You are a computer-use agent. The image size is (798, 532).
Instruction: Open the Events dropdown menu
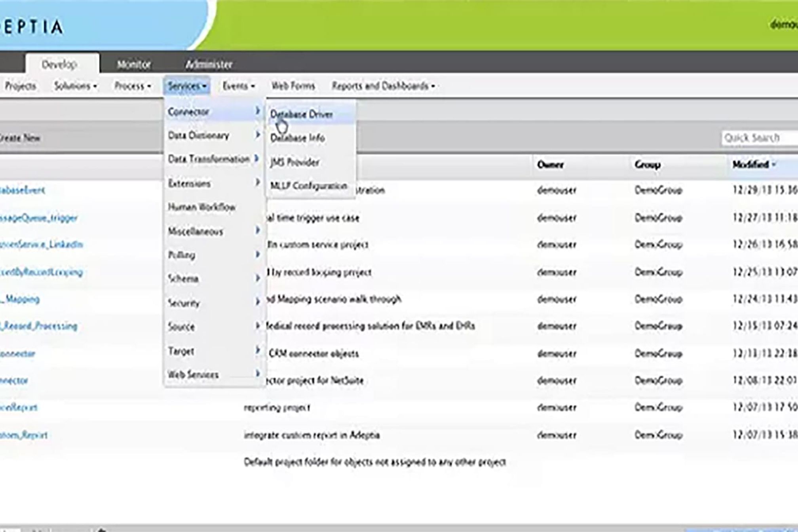(x=238, y=86)
